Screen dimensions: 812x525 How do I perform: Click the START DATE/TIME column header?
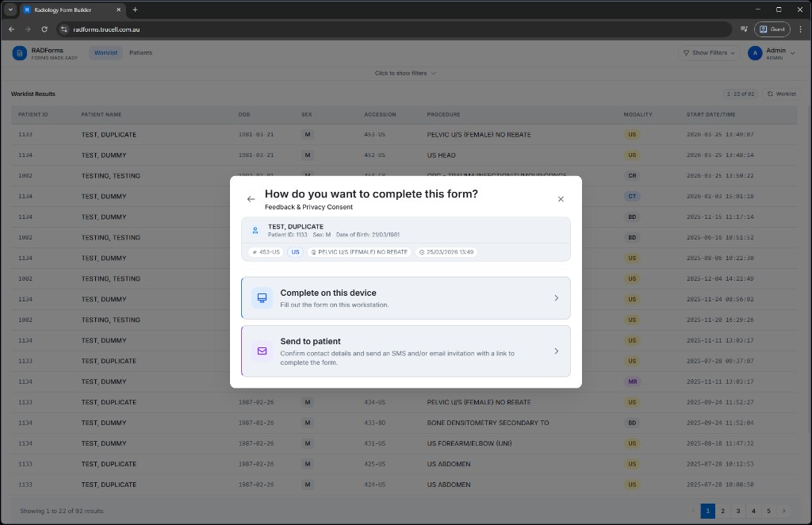click(x=711, y=114)
